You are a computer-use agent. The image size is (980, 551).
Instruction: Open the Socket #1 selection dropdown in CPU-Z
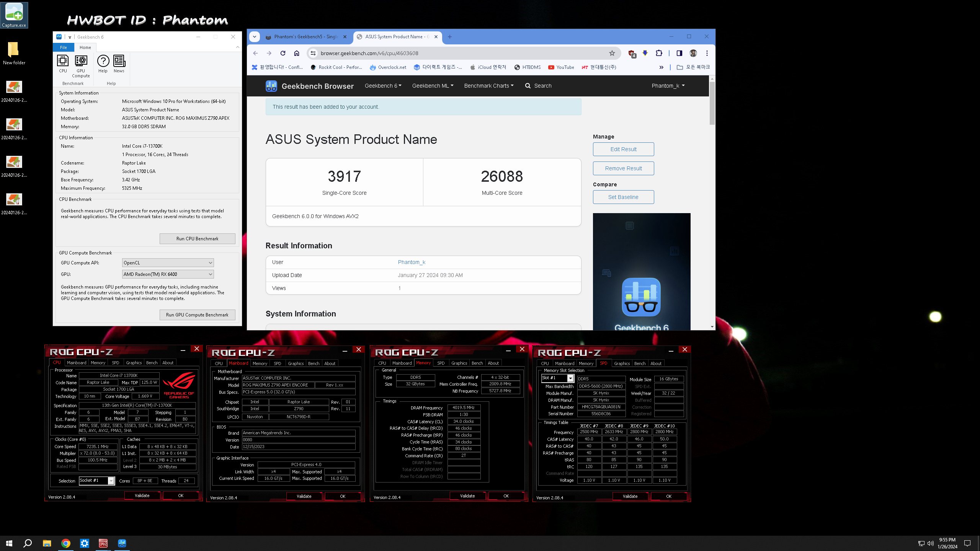click(97, 481)
